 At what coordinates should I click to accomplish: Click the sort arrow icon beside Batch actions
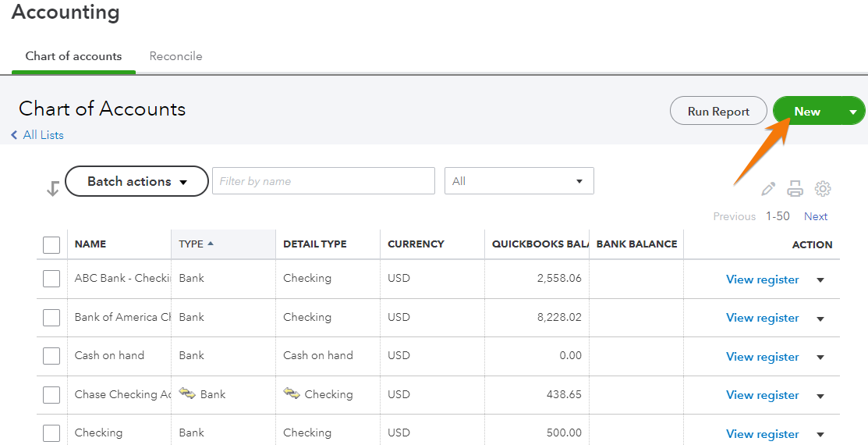point(52,188)
